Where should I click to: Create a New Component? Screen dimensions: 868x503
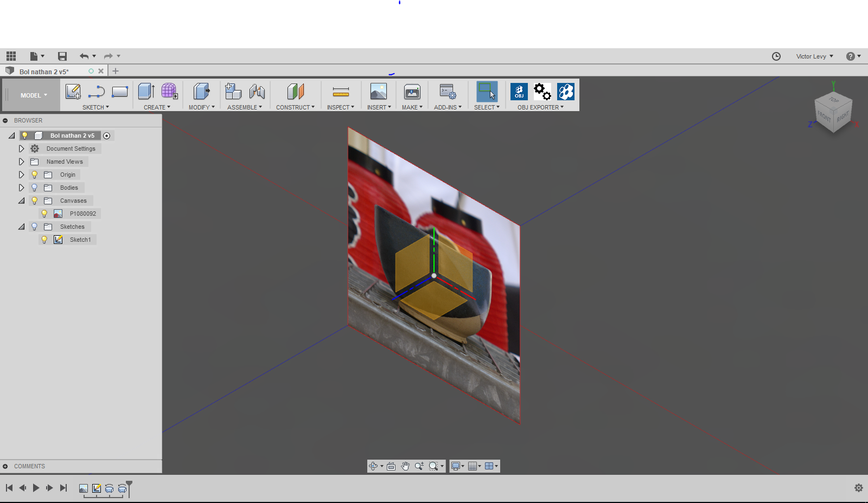tap(233, 92)
